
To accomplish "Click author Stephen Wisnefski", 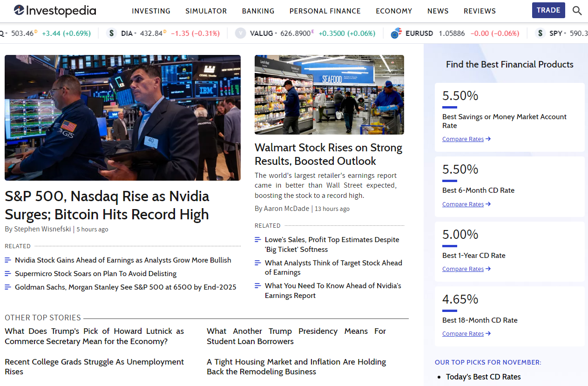I will click(42, 229).
